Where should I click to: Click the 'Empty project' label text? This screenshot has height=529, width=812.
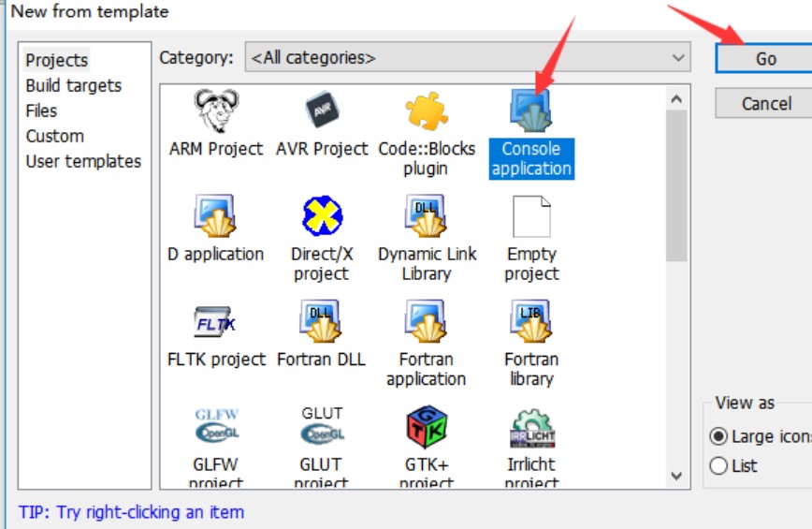(x=532, y=264)
